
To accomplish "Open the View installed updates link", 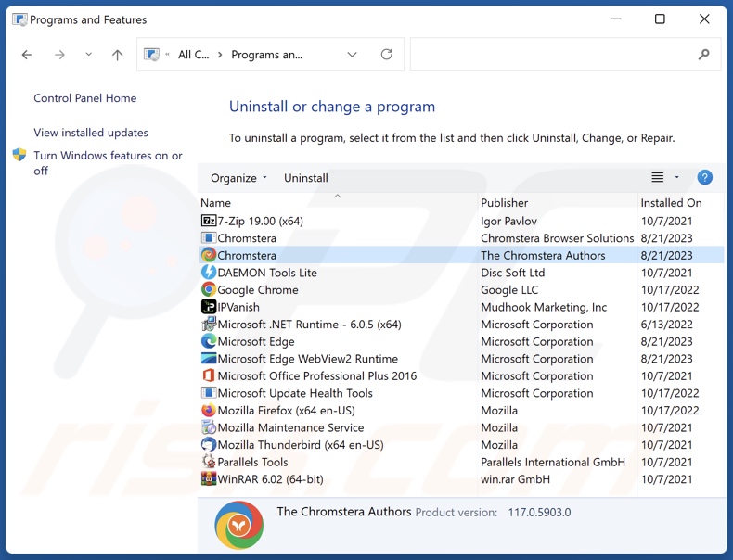I will (91, 133).
